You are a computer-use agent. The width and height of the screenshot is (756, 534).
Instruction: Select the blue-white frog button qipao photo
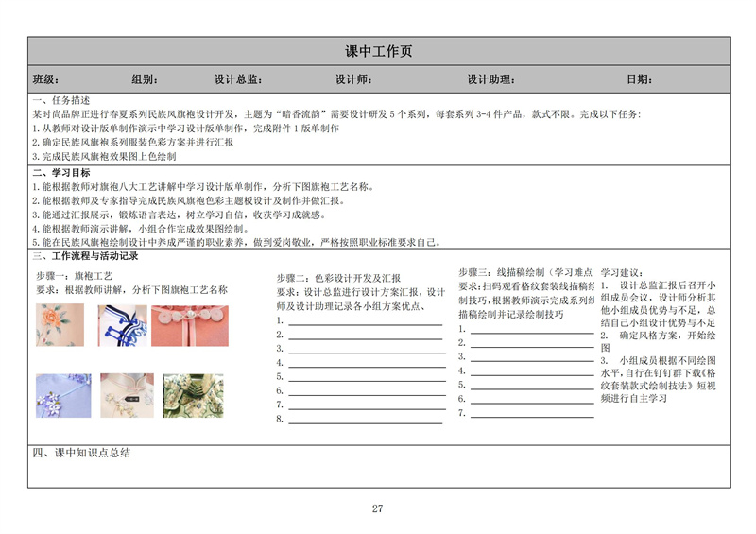click(x=123, y=326)
